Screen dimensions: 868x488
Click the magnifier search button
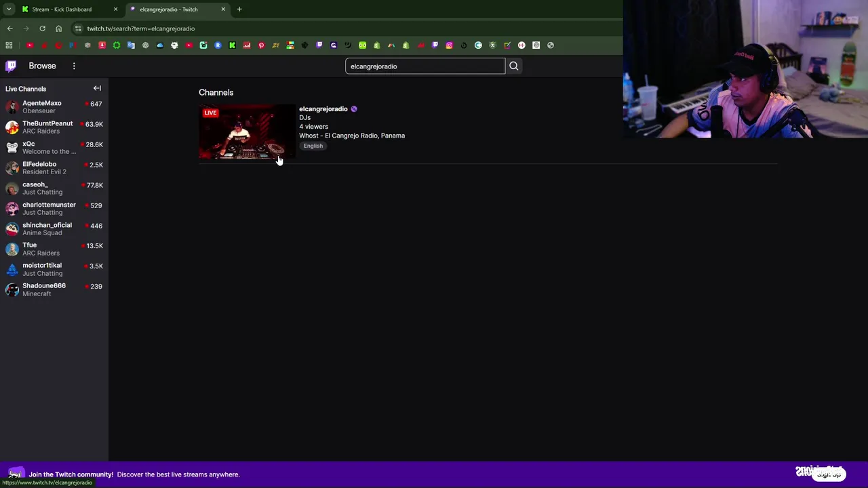[513, 66]
